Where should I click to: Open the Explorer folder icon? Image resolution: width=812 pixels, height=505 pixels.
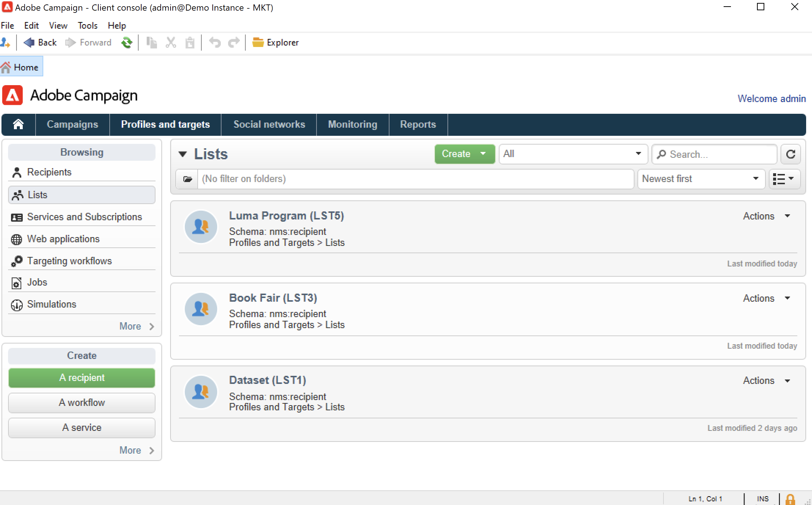[258, 43]
